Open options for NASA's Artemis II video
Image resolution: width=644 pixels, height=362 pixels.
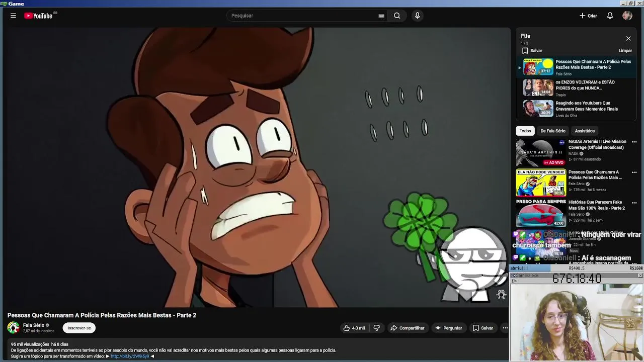tap(634, 142)
